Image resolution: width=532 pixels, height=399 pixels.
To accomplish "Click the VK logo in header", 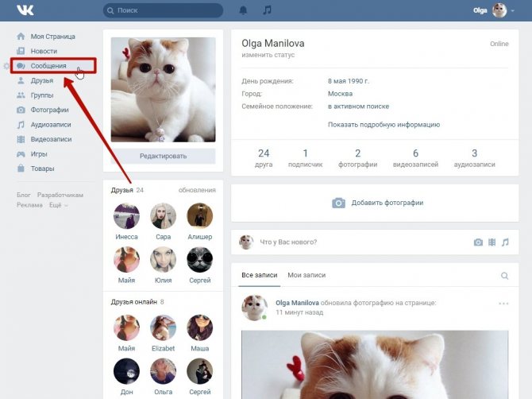I will (25, 10).
